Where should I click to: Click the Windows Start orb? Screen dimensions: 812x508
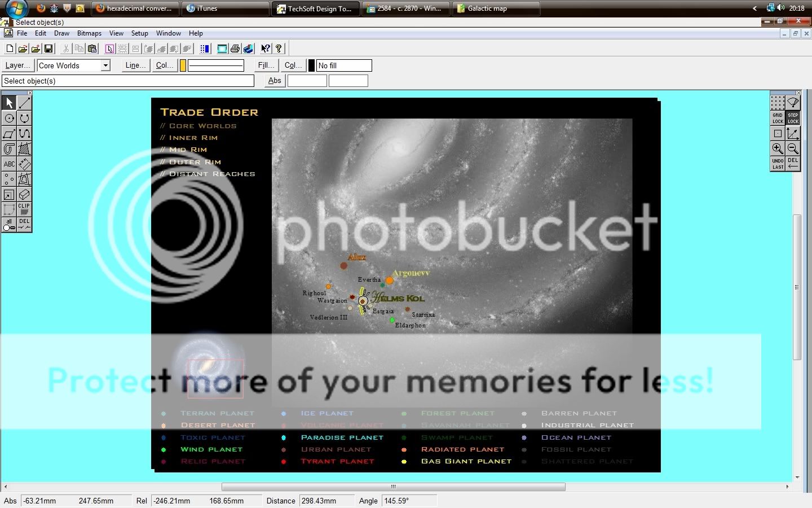click(x=16, y=8)
